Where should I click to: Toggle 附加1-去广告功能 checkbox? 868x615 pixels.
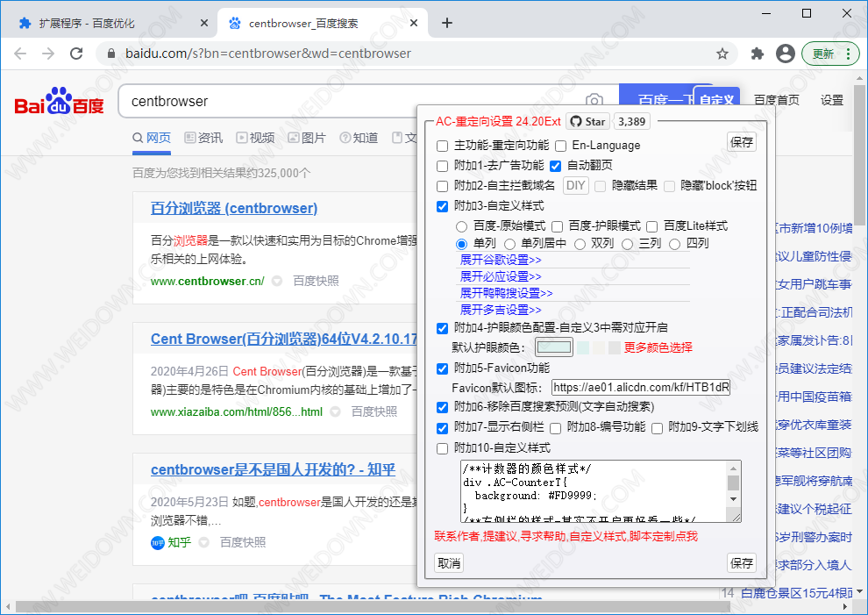(x=442, y=166)
